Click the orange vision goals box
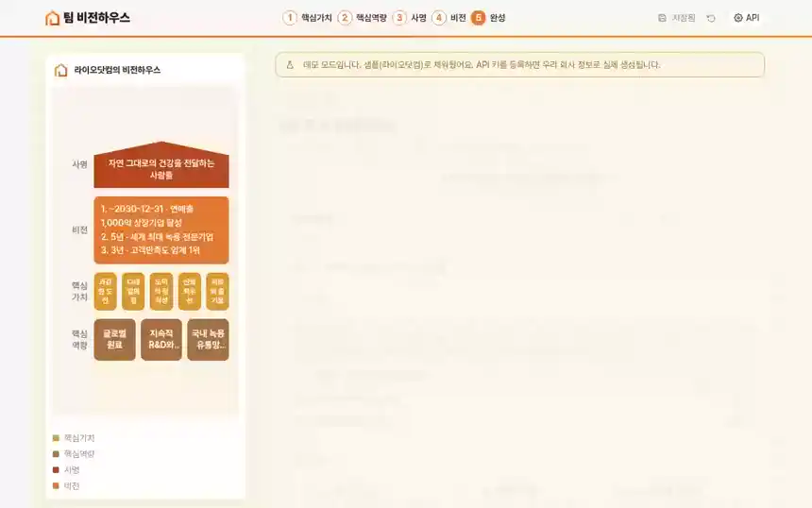 161,229
